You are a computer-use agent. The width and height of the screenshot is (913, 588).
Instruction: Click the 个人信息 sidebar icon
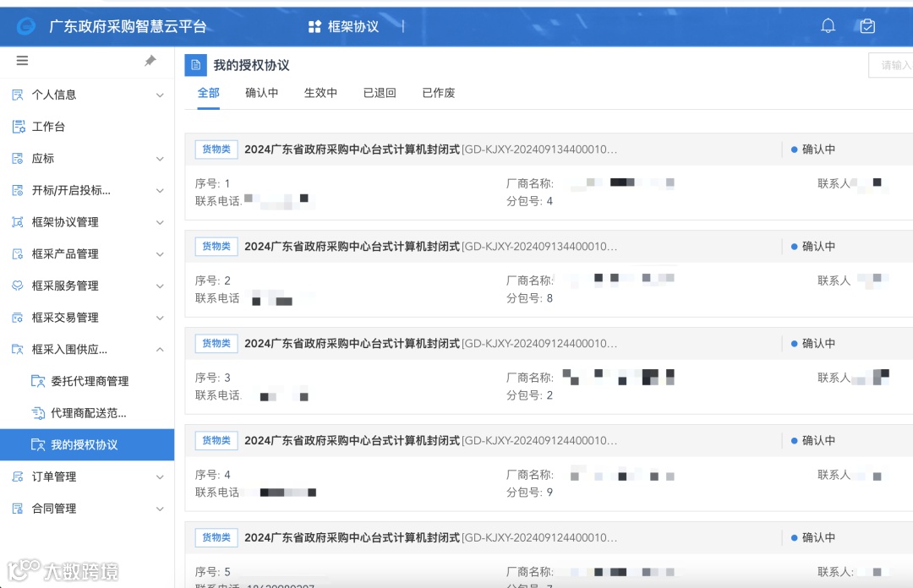click(x=18, y=95)
